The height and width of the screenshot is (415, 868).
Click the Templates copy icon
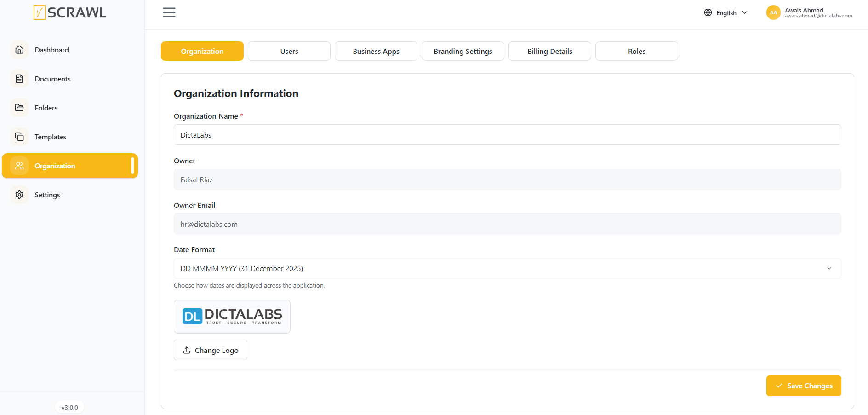[x=19, y=137]
